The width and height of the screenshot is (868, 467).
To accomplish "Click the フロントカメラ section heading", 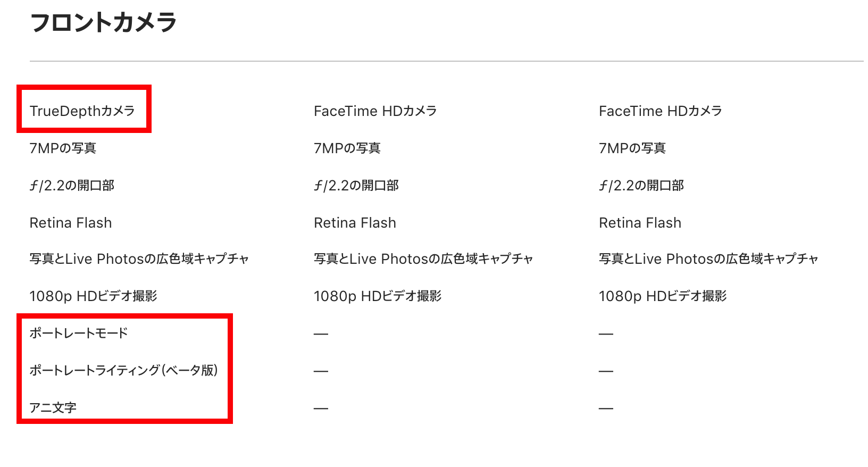I will pos(104,23).
